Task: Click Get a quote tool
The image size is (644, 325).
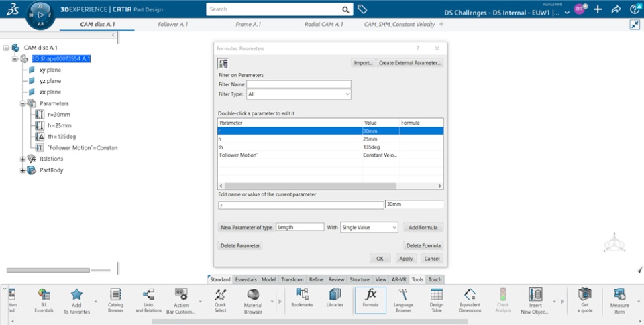Action: coord(584,301)
